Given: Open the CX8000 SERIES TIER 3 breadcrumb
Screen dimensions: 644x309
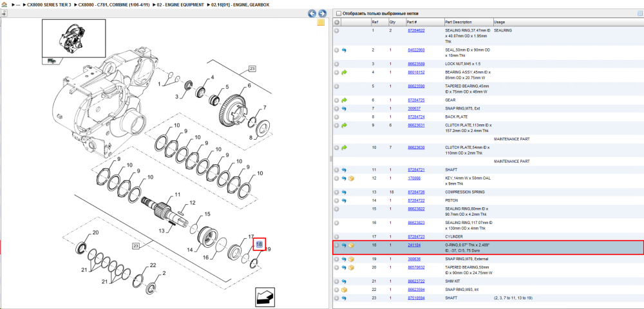Looking at the screenshot, I should (x=50, y=5).
